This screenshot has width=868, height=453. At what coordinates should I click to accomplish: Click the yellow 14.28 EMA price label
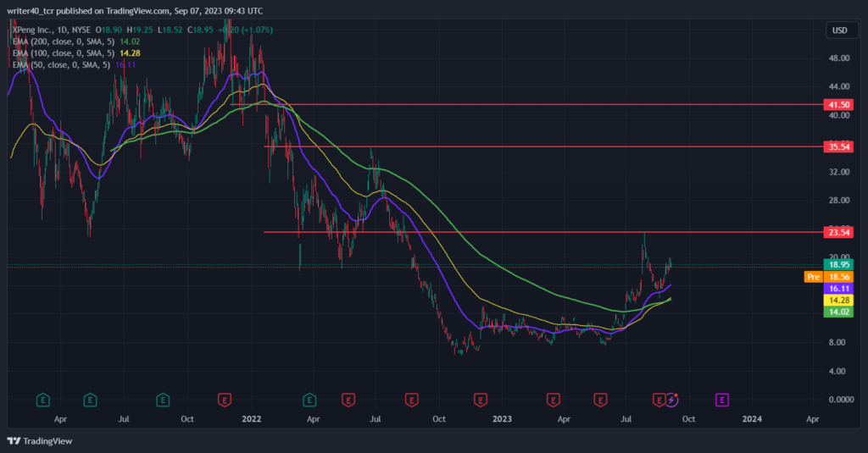coord(838,300)
